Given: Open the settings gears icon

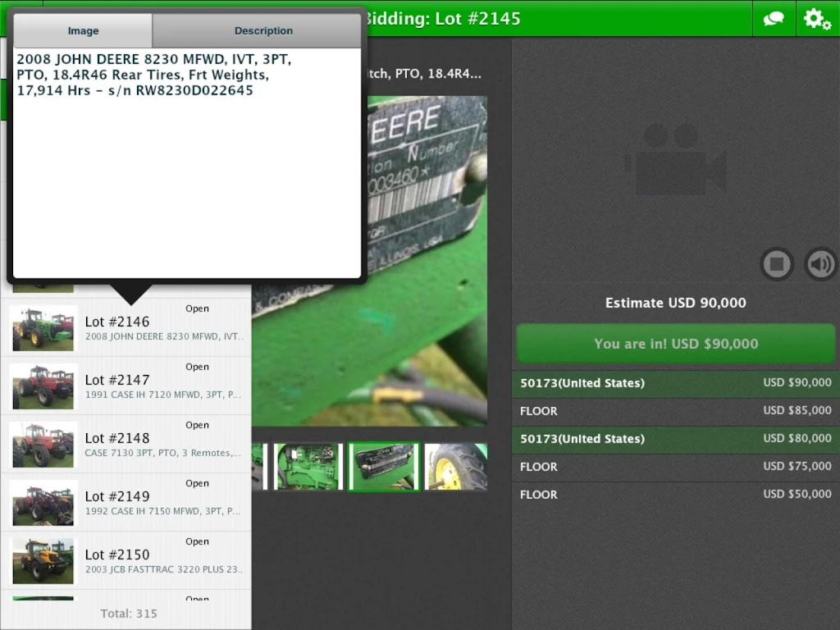Looking at the screenshot, I should point(817,19).
